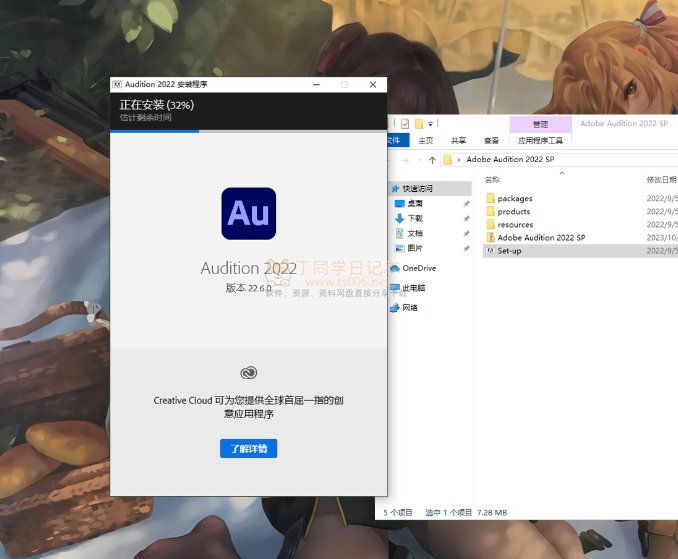Expand the quick access toolbar dropdown arrow
Image resolution: width=678 pixels, height=559 pixels.
click(x=430, y=124)
